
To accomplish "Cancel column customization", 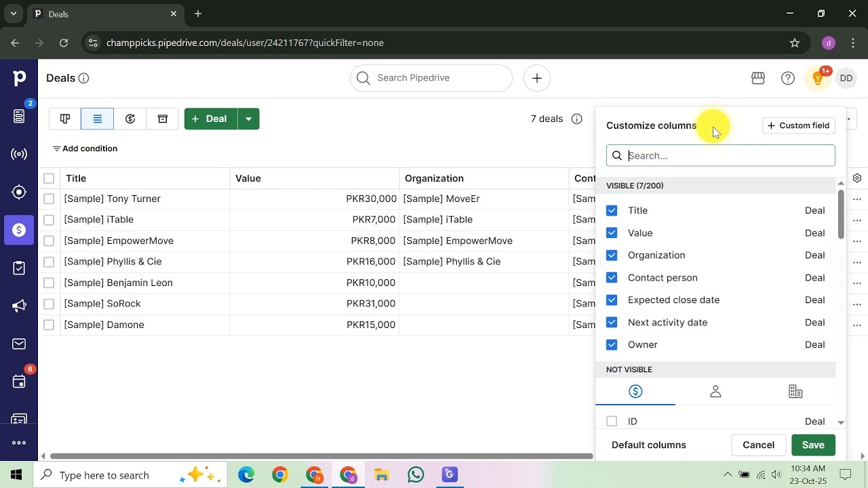I will point(758,445).
